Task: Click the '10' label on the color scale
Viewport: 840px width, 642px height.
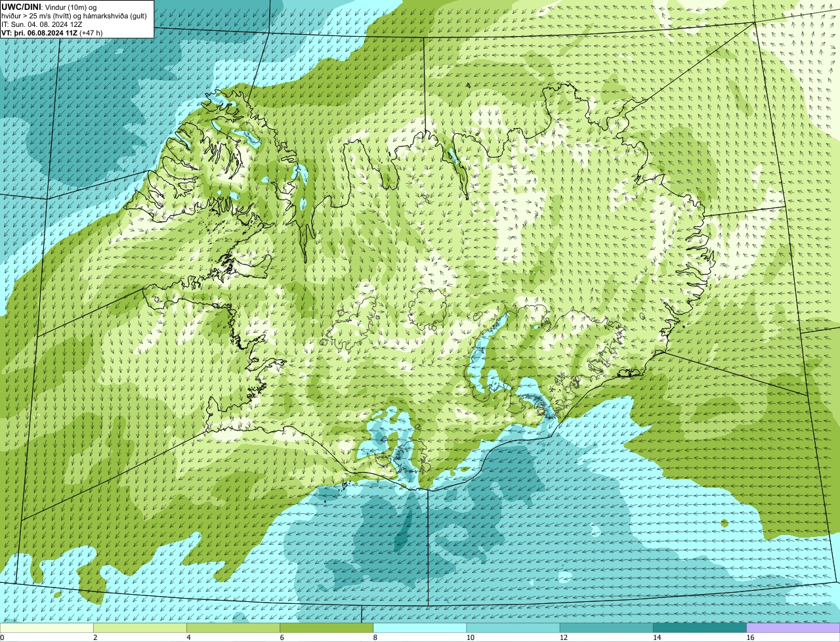Action: (x=470, y=637)
